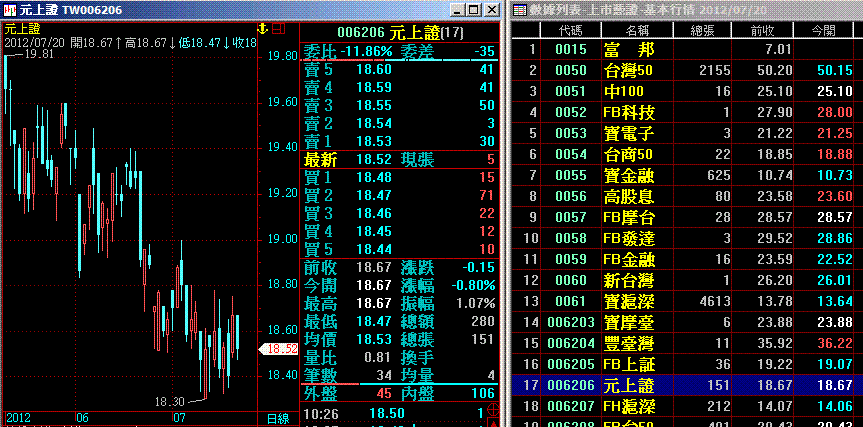Screen dimensions: 863x427
Task: Select row 0054 台商50 in the list
Action: tap(687, 154)
